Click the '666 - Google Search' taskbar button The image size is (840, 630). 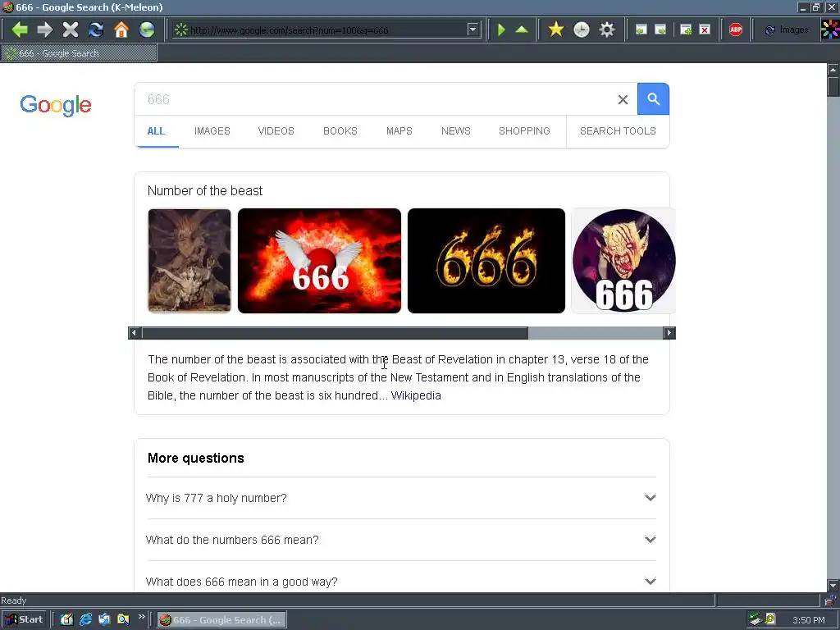pyautogui.click(x=221, y=620)
